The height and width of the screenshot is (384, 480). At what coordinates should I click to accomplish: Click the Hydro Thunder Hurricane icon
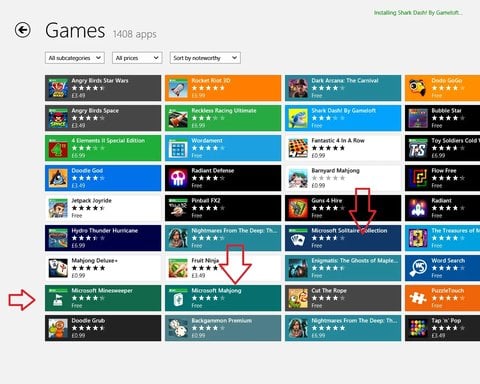click(x=58, y=238)
